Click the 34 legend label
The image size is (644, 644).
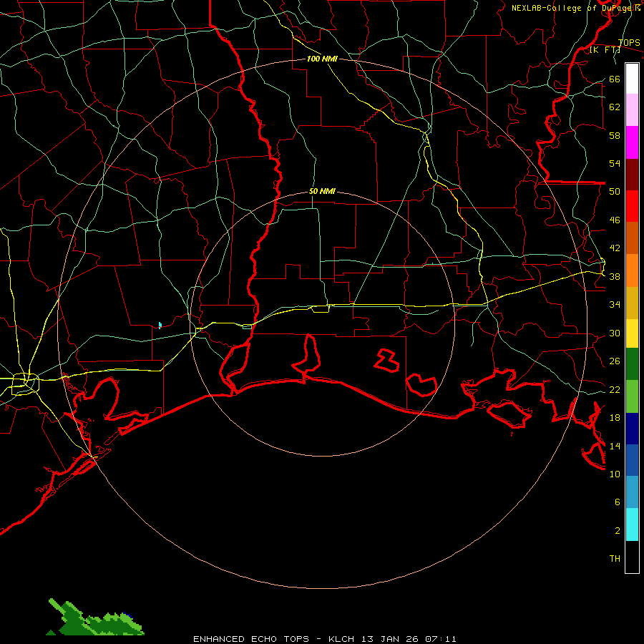(615, 305)
